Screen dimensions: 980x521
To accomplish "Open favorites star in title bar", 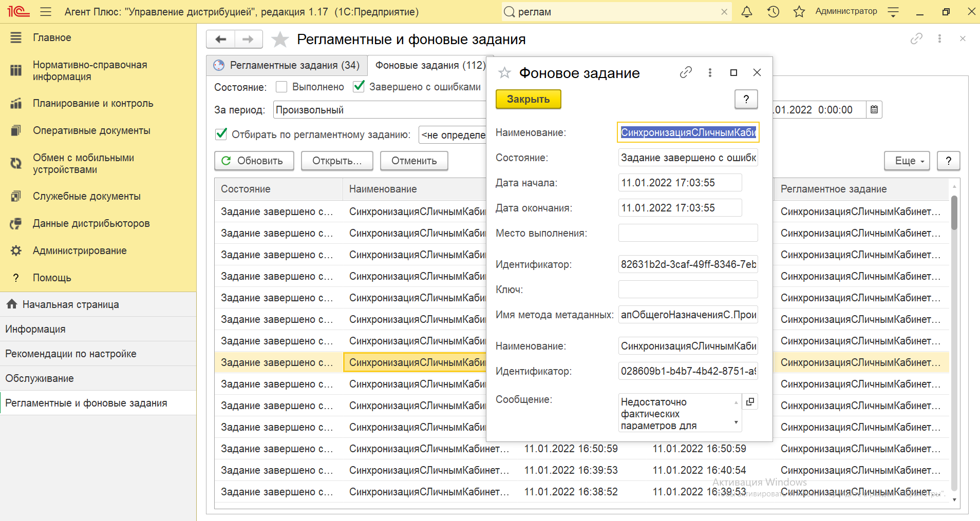I will [x=799, y=11].
